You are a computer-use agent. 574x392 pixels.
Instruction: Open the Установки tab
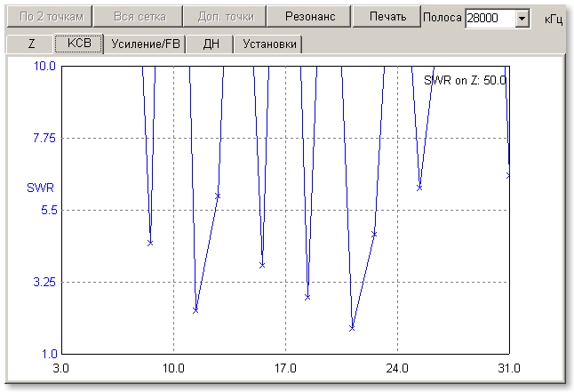[267, 44]
